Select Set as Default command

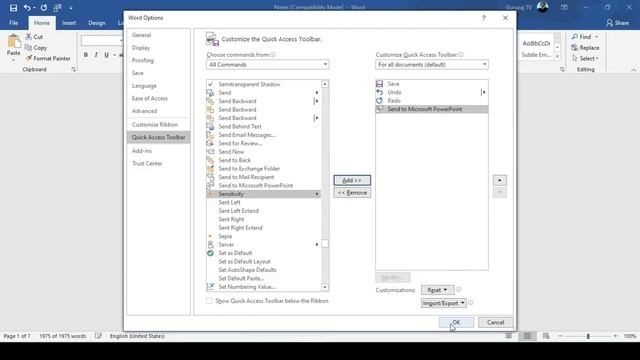point(263,253)
